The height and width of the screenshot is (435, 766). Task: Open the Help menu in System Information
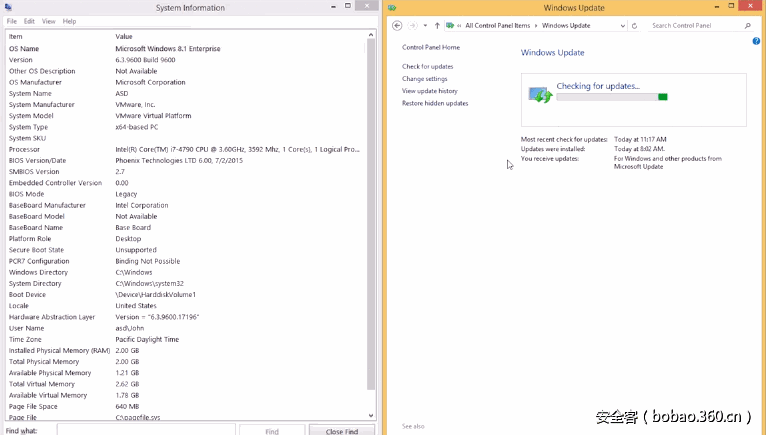[69, 21]
